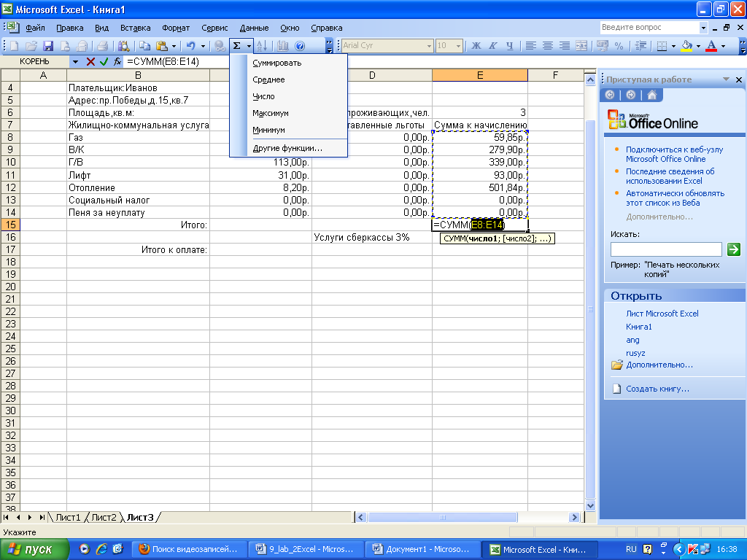747x560 pixels.
Task: Click the Insert Hyperlink icon
Action: (220, 46)
